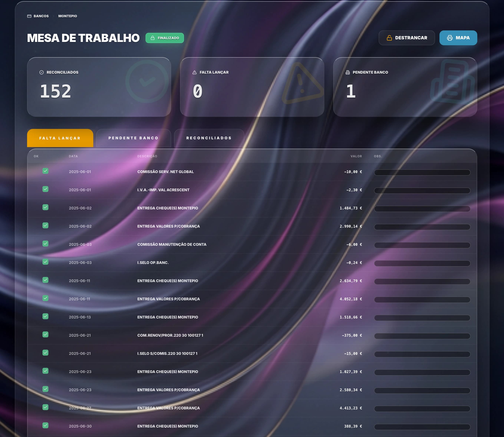Screen dimensions: 504x437
Task: Open the Reconciliados tab
Action: (209, 138)
